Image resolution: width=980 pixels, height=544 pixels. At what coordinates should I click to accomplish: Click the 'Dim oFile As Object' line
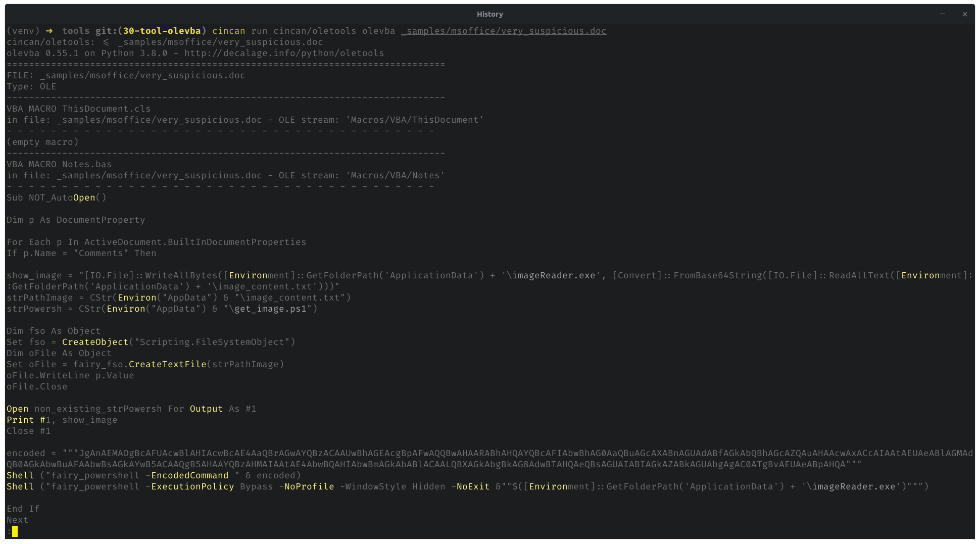[x=59, y=354]
